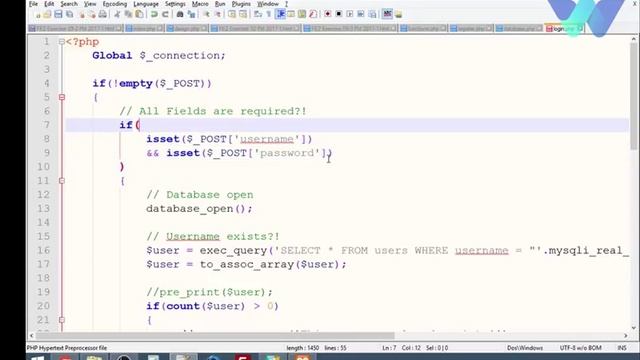Viewport: 640px width, 360px height.
Task: Open the Edit menu
Action: pyautogui.click(x=49, y=4)
